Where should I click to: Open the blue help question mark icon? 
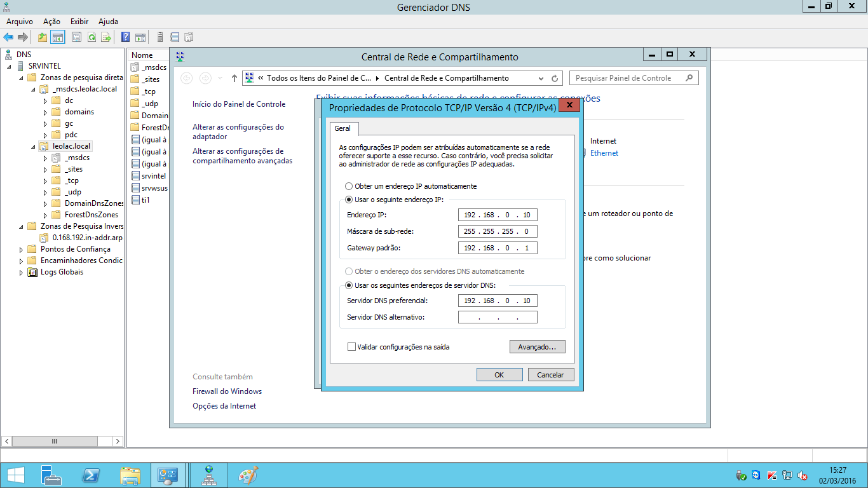pos(125,37)
